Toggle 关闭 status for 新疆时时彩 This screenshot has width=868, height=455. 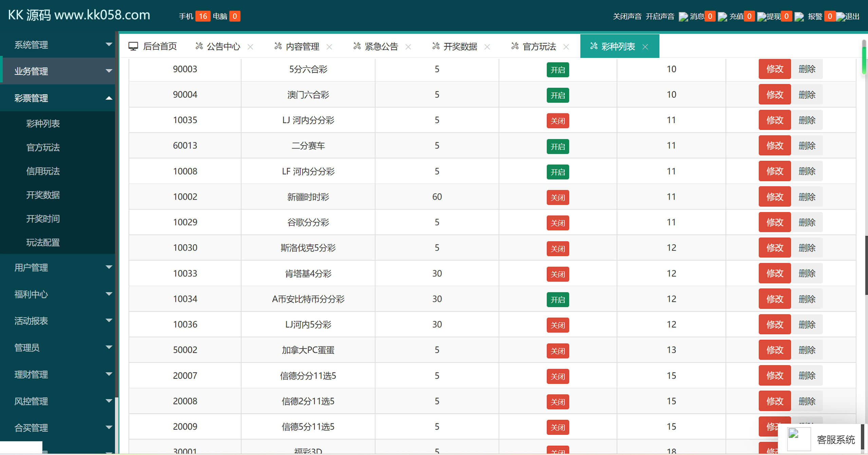point(558,197)
